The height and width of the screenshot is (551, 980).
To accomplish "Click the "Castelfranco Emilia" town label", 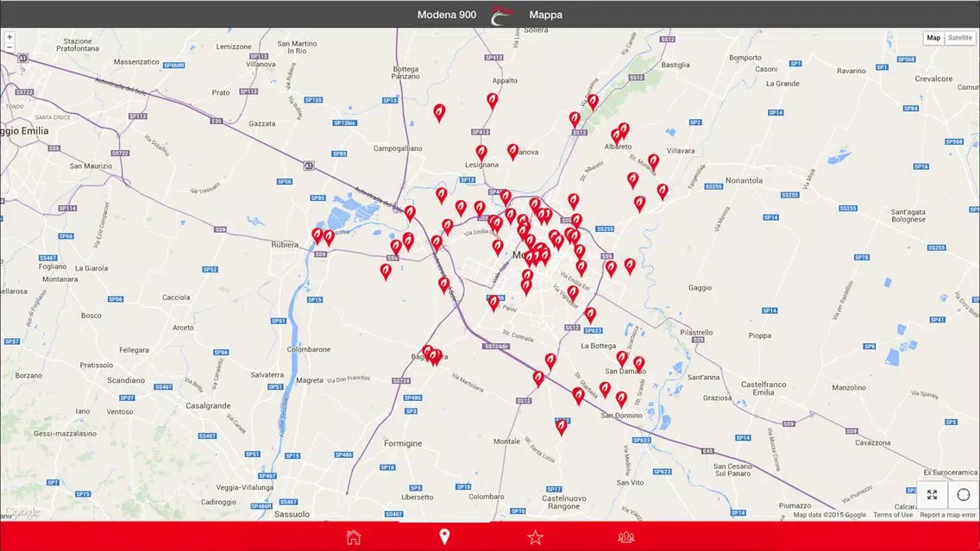I will click(x=763, y=388).
